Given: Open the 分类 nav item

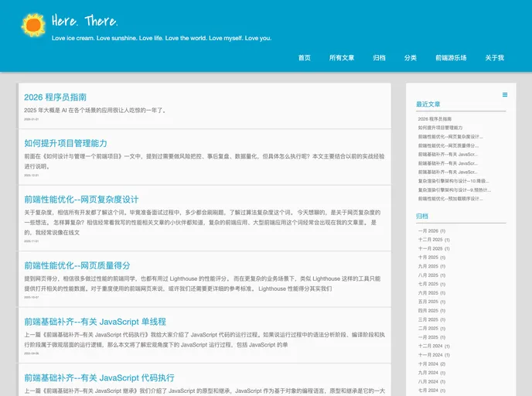Looking at the screenshot, I should click(x=410, y=58).
